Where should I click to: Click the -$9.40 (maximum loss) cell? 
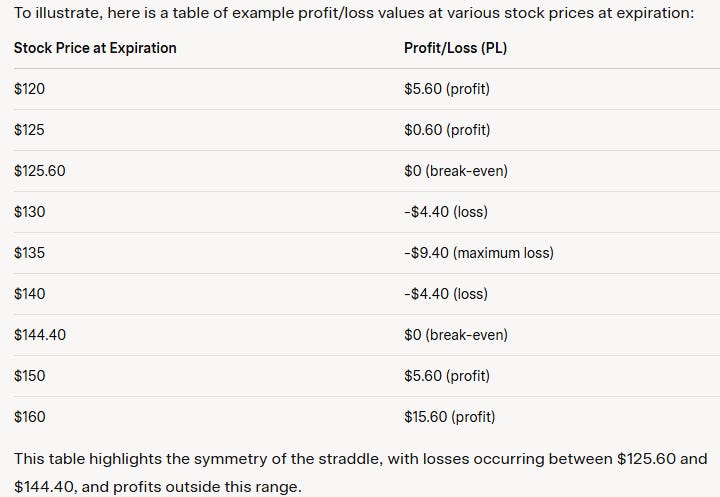point(478,253)
